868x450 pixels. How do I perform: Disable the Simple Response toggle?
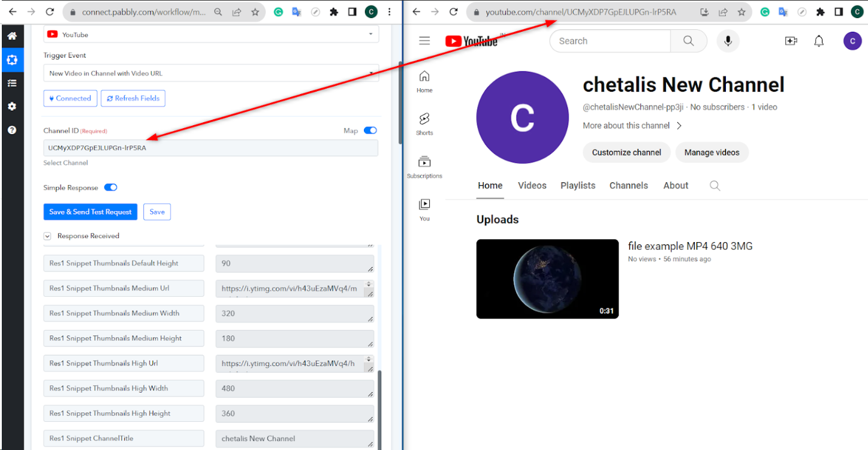pyautogui.click(x=110, y=188)
